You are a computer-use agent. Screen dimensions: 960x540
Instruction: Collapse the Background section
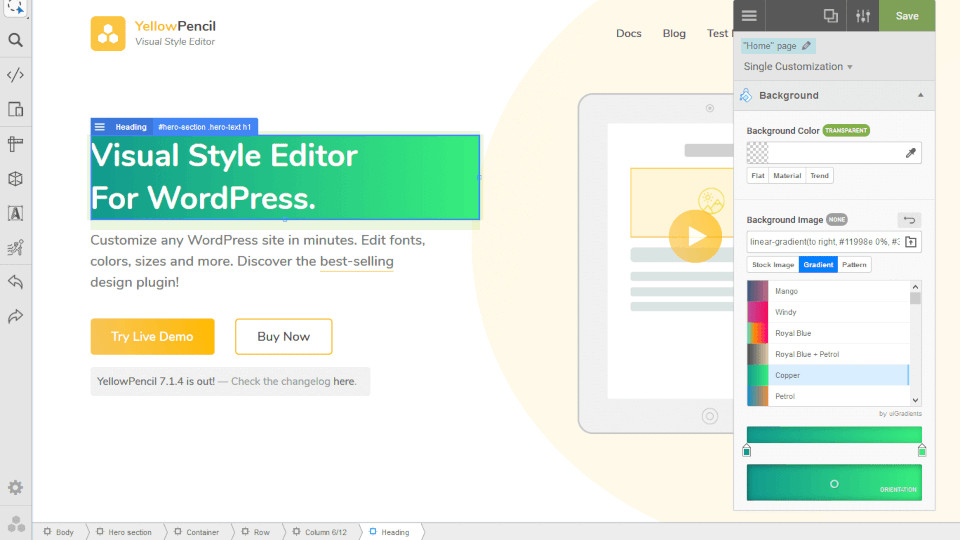[920, 96]
